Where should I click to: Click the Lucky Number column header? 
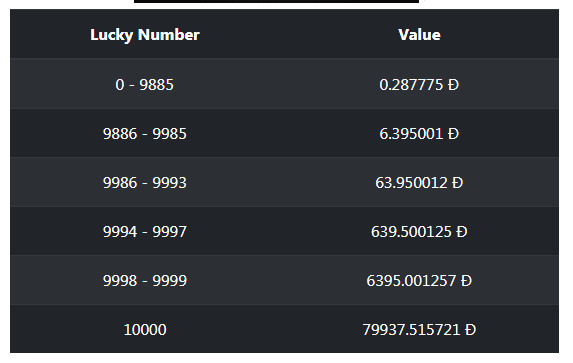[x=145, y=35]
